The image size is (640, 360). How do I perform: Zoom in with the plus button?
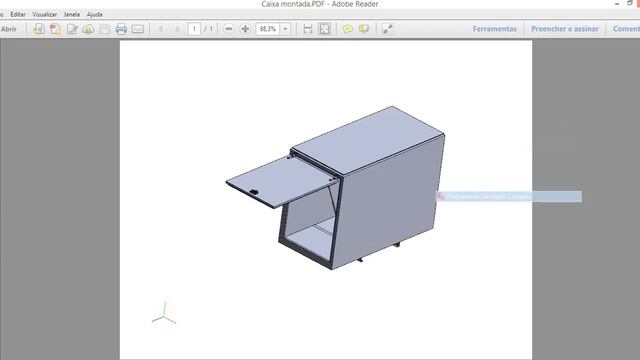[x=245, y=29]
